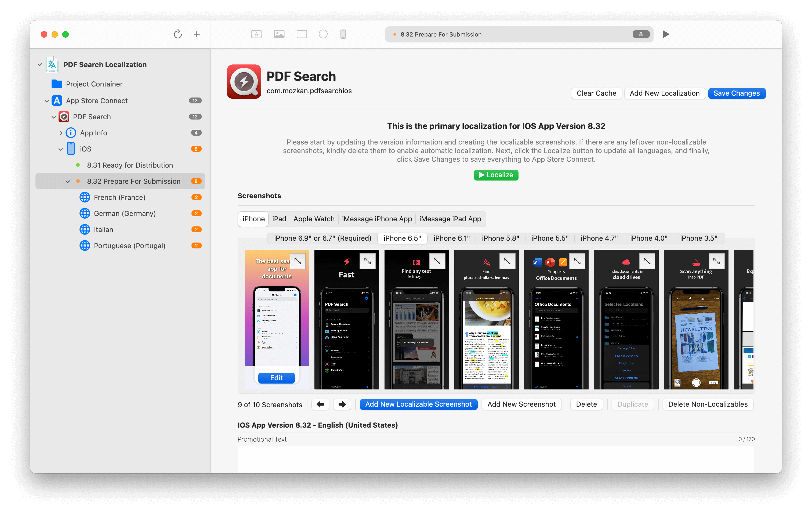Image resolution: width=812 pixels, height=513 pixels.
Task: Click Edit on the first screenshot
Action: tap(277, 378)
